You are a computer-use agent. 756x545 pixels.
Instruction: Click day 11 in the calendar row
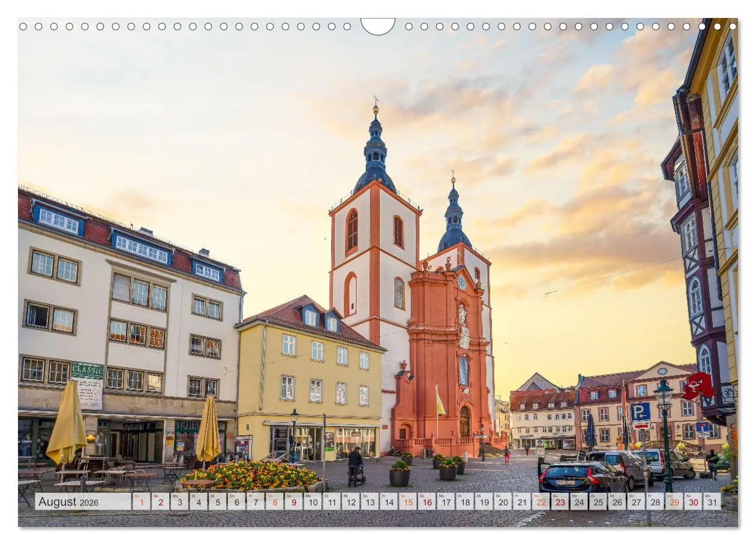tap(332, 502)
